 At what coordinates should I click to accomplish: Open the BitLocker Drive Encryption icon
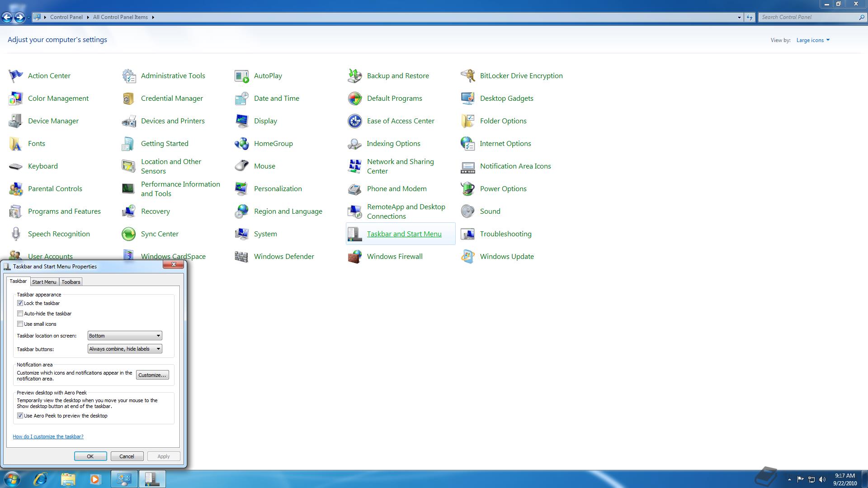coord(468,76)
